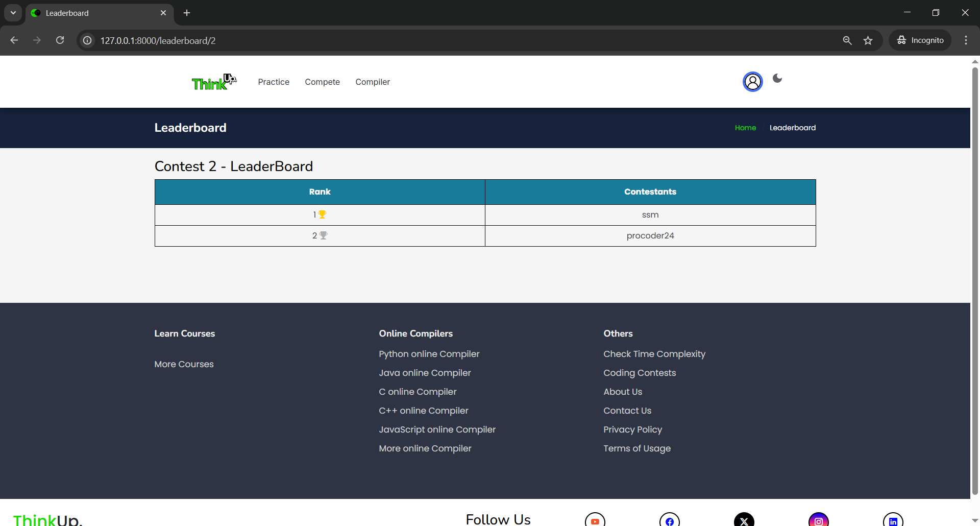This screenshot has height=526, width=980.
Task: Open the Chrome three-dot menu
Action: click(966, 40)
